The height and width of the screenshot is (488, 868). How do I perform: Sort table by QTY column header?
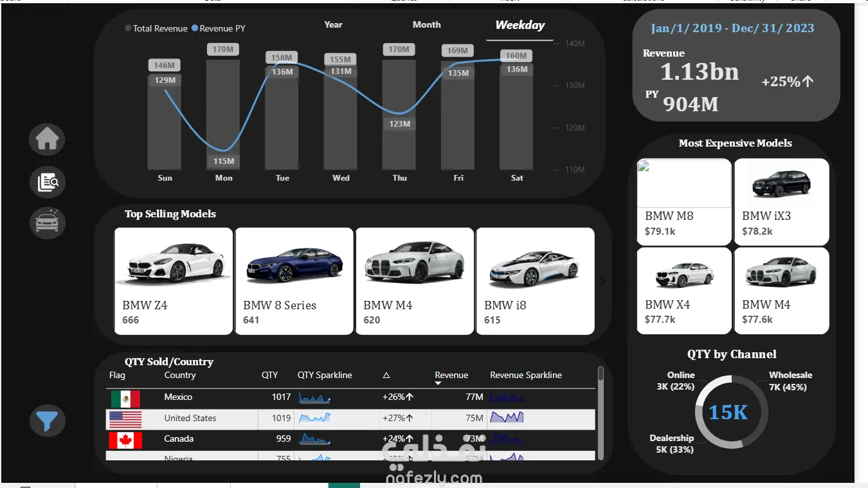point(270,375)
